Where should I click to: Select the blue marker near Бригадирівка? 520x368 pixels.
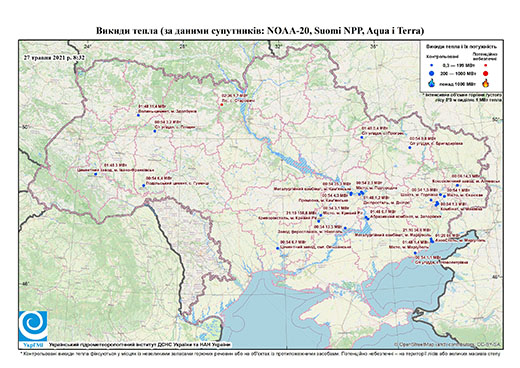pyautogui.click(x=410, y=147)
